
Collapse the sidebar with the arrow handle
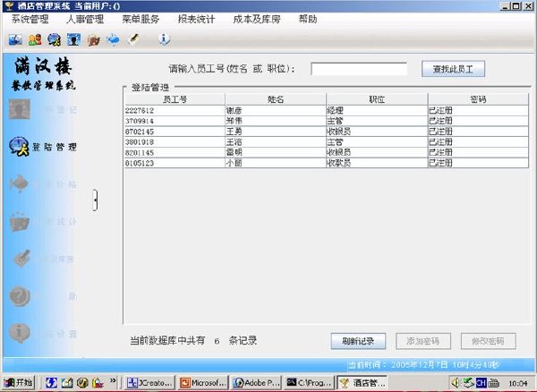(95, 200)
